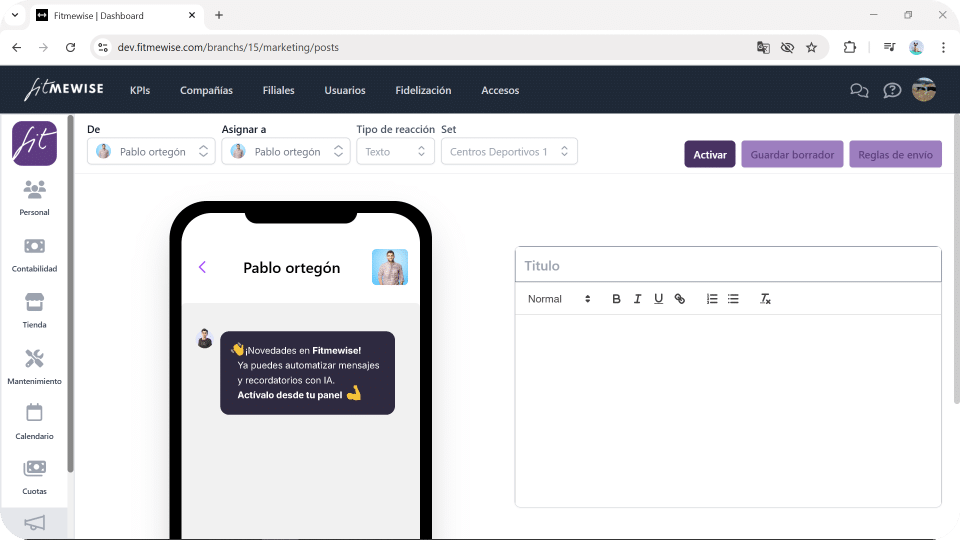Click into the message editor text area
The image size is (960, 540).
[728, 410]
